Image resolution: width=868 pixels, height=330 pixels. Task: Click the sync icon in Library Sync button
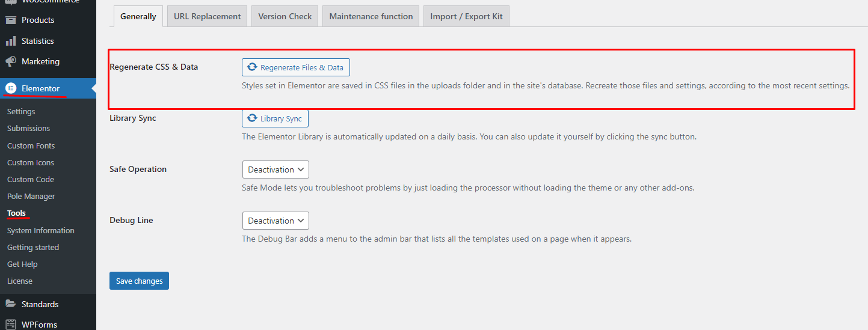pyautogui.click(x=252, y=118)
